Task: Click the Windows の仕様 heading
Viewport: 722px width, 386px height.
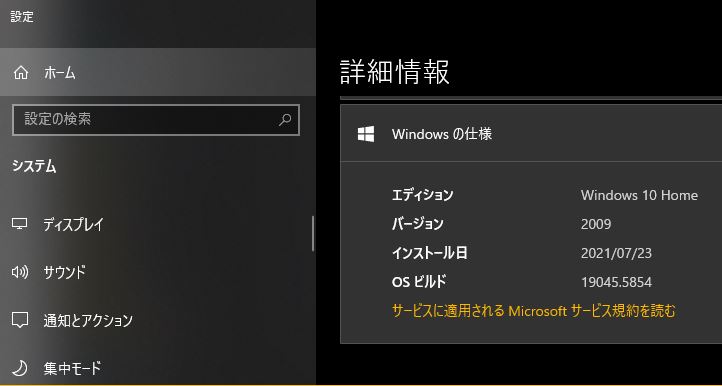Action: (442, 134)
